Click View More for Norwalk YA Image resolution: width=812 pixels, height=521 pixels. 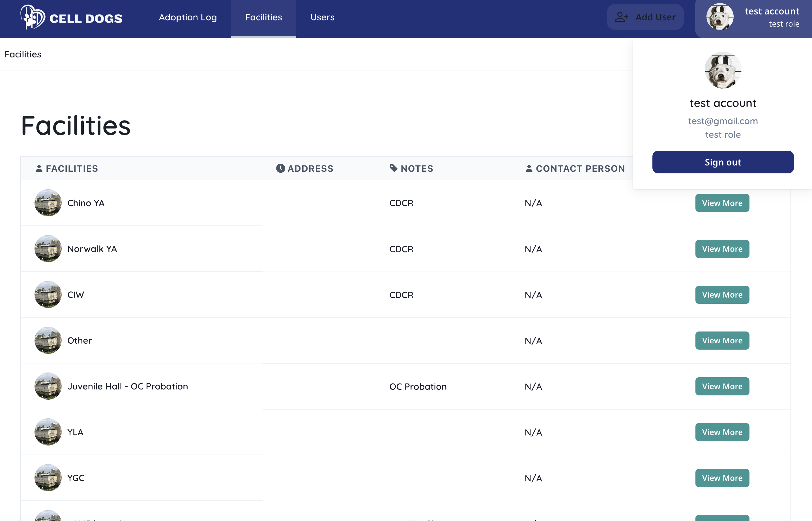coord(722,249)
